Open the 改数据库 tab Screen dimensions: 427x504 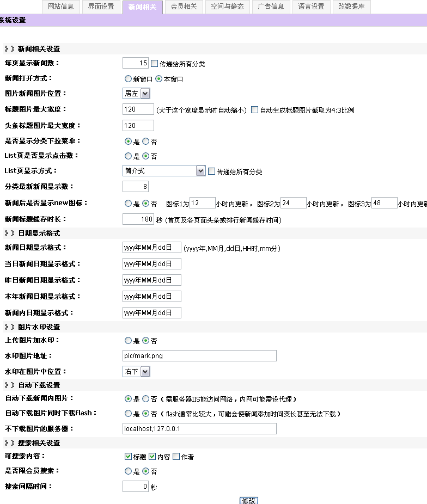coord(351,7)
